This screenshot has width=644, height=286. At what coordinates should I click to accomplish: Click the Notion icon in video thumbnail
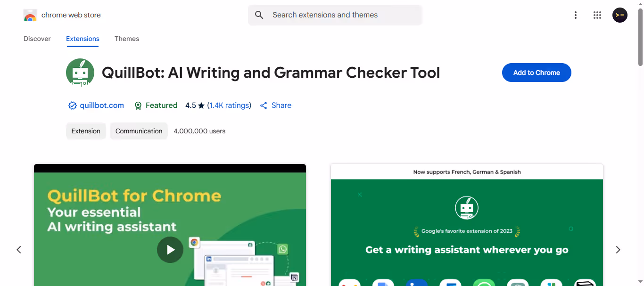point(295,278)
